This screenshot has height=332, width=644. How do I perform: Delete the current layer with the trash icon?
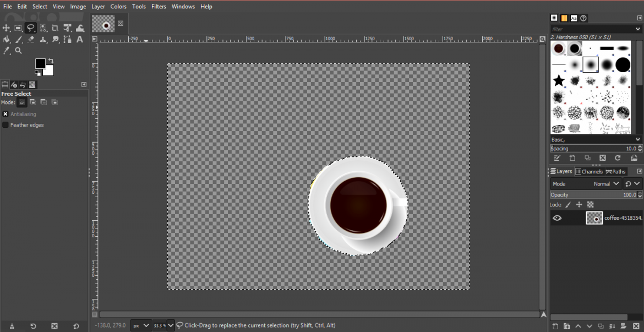coord(636,326)
